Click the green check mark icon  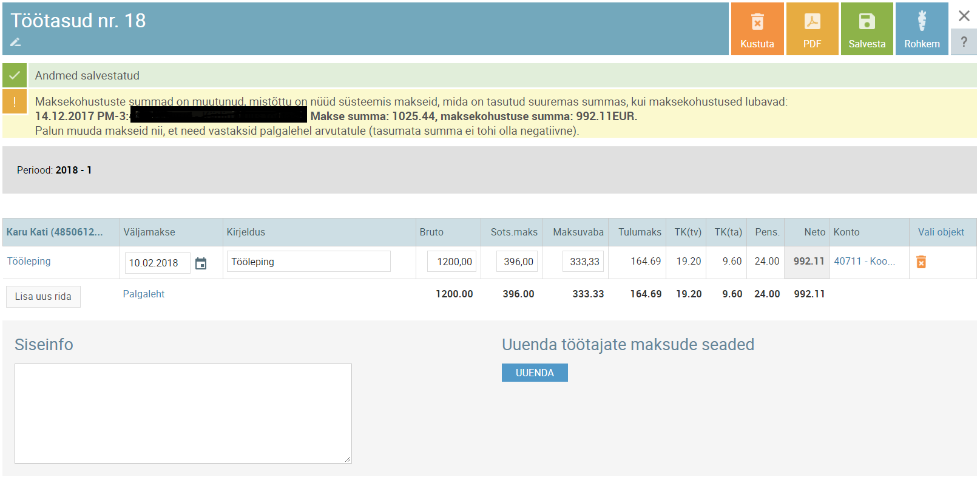[x=15, y=75]
